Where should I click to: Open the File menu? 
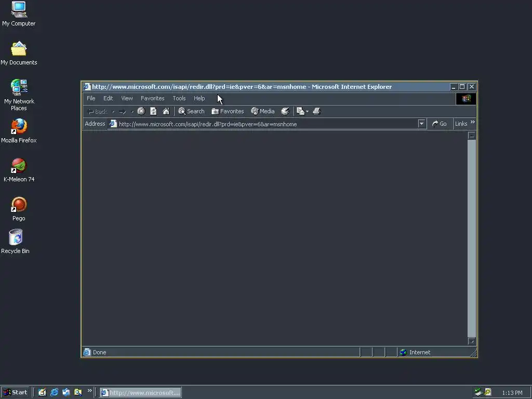click(x=91, y=98)
